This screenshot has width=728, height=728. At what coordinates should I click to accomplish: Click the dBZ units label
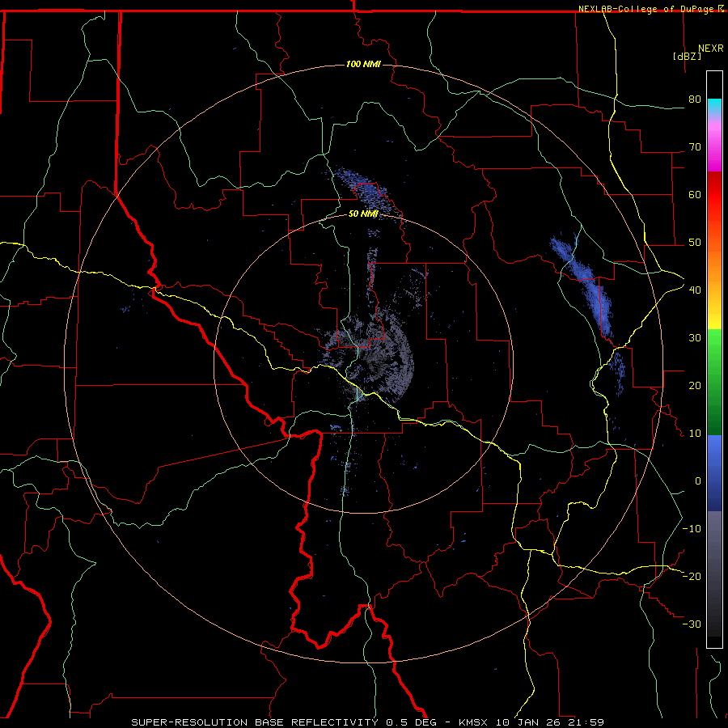tap(687, 56)
